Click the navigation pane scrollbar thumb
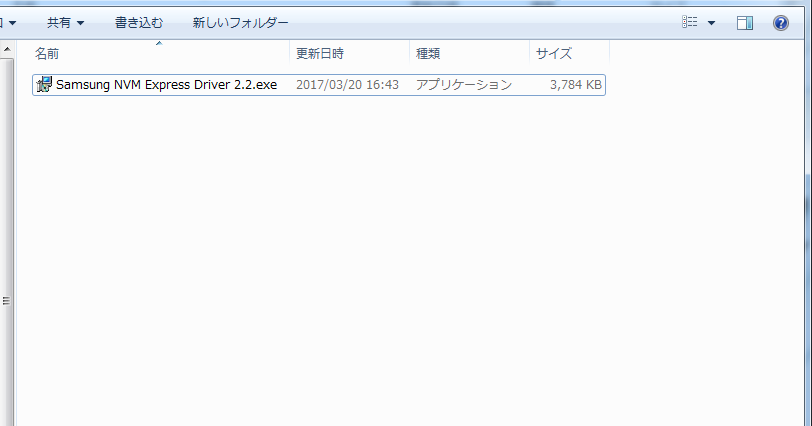 tap(6, 300)
